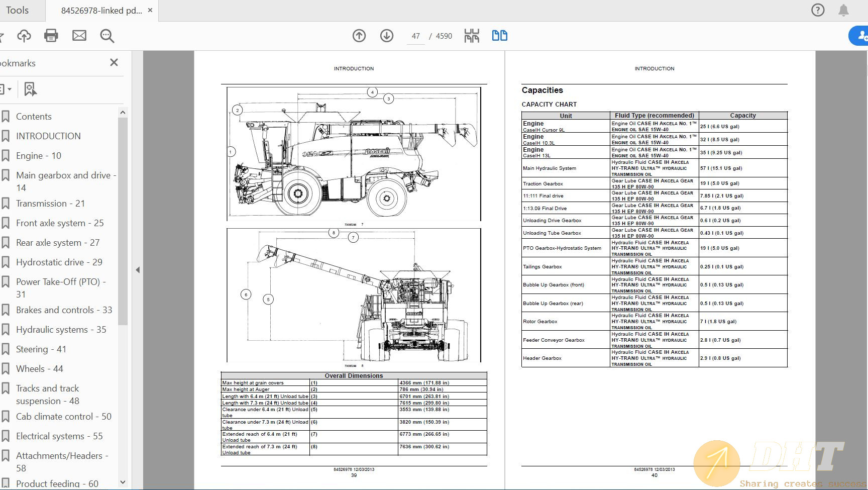Open the notifications bell
The height and width of the screenshot is (490, 868).
tap(843, 10)
